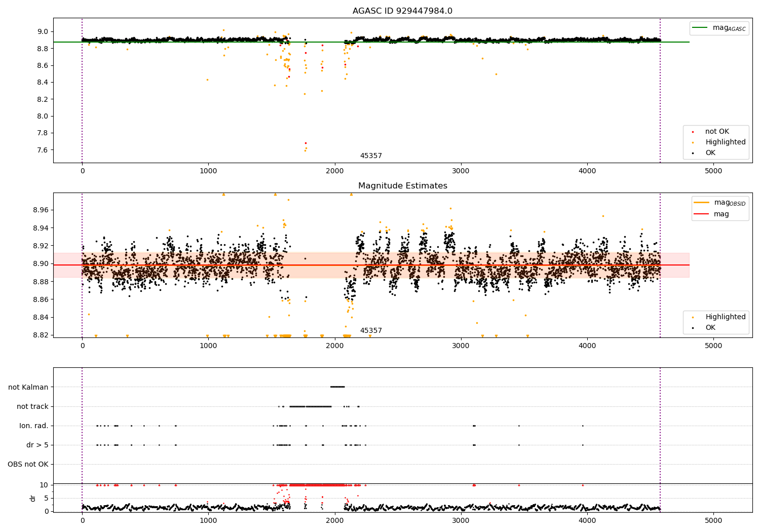Click '45357' annotation in Magnitude Estimates plot
The height and width of the screenshot is (532, 760).
click(x=371, y=331)
